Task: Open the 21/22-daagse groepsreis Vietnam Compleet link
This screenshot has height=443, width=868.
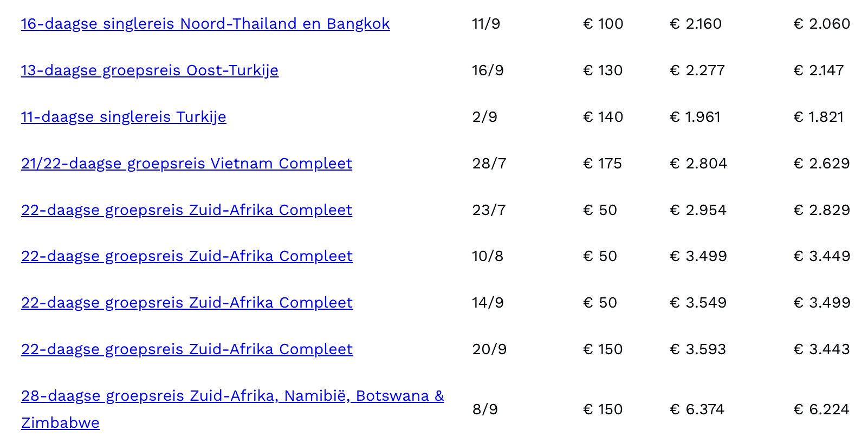Action: (x=186, y=164)
